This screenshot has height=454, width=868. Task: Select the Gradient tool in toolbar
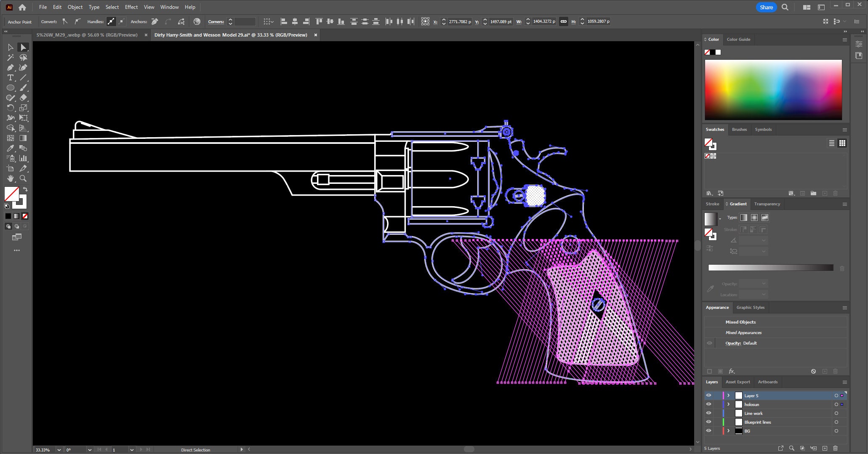pos(23,138)
